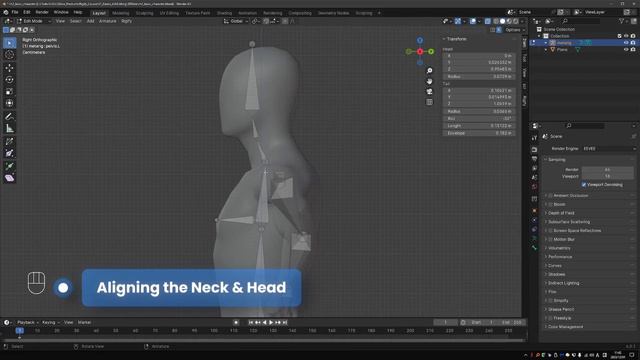
Task: Click the red X axis on navigation gizmo
Action: pos(420,51)
